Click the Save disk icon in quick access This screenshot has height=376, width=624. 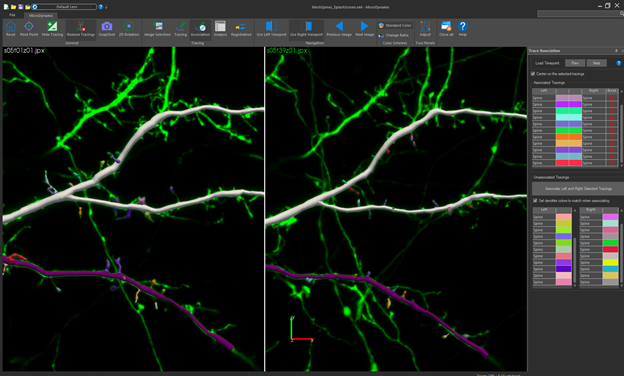tap(20, 7)
